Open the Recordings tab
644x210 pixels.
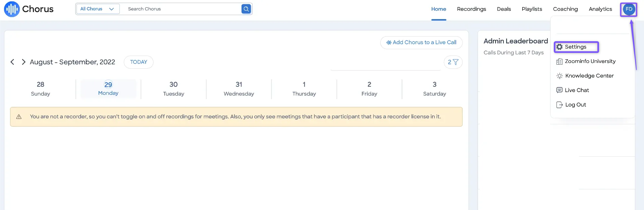click(471, 9)
